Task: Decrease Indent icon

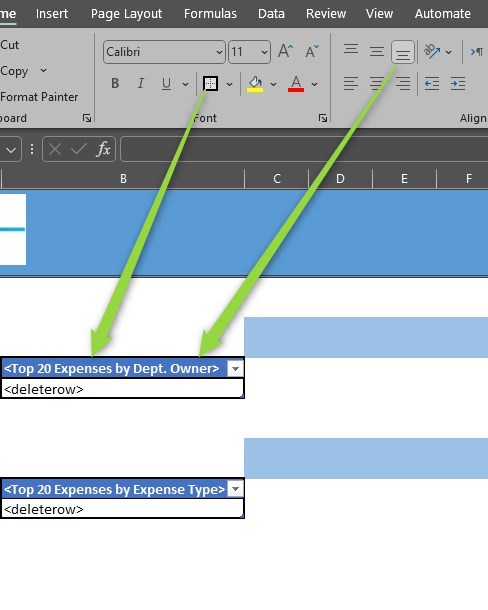Action: click(x=432, y=83)
